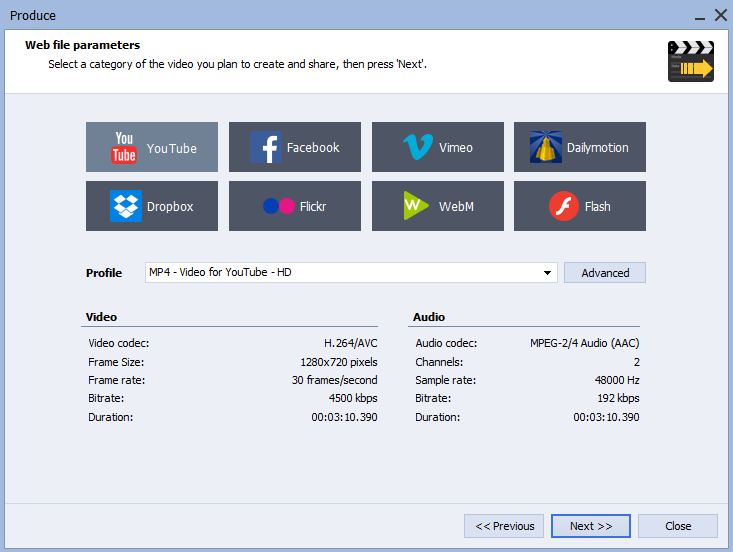This screenshot has height=552, width=733.
Task: Click the MP4 - Video for YouTube - HD field
Action: [x=340, y=273]
